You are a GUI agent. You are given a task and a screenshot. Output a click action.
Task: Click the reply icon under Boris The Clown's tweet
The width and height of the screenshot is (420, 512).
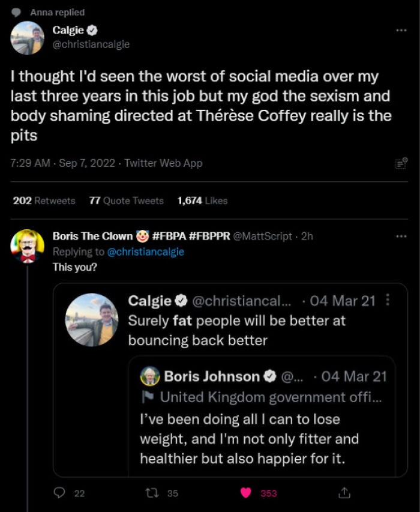tap(59, 493)
